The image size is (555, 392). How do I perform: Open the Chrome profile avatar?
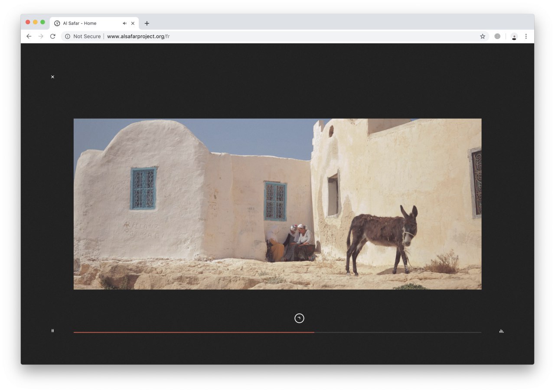(514, 36)
